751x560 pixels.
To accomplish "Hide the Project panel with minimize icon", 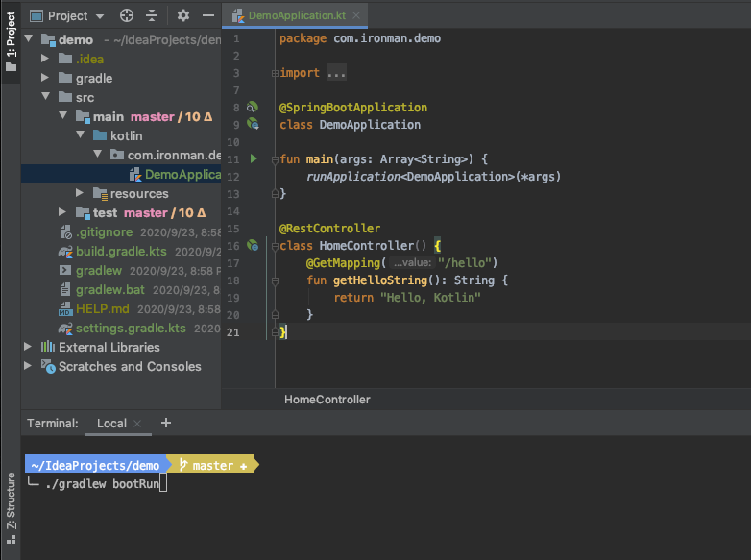I will [207, 16].
